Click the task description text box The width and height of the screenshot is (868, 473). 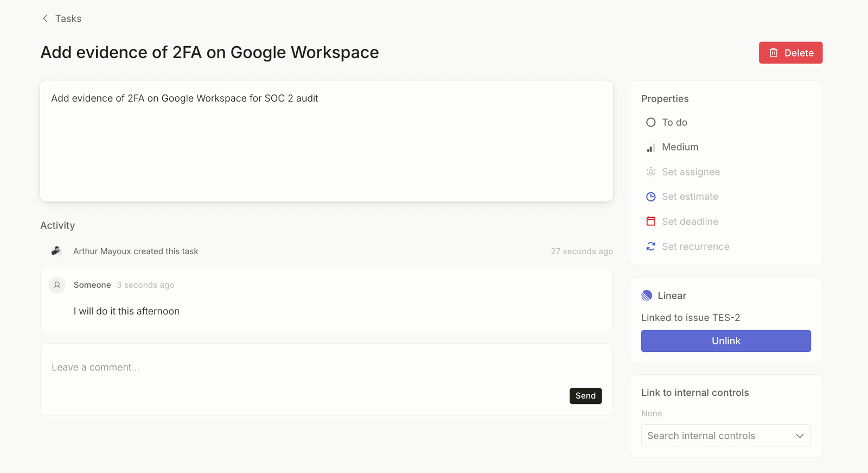(327, 141)
